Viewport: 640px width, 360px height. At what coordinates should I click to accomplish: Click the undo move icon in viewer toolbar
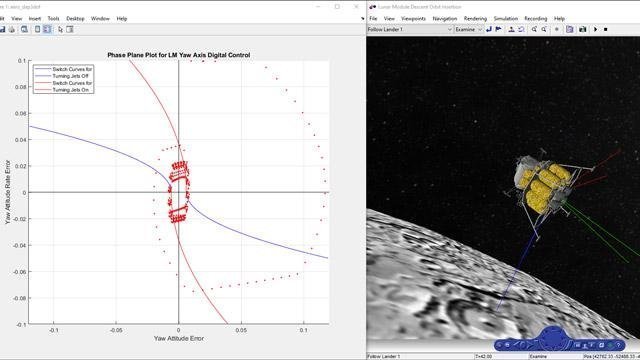point(521,29)
